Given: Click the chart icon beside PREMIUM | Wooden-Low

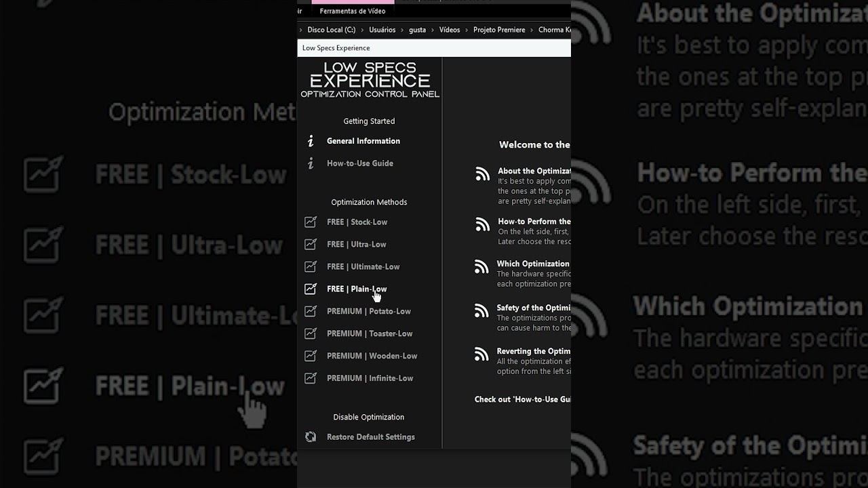Looking at the screenshot, I should point(311,356).
